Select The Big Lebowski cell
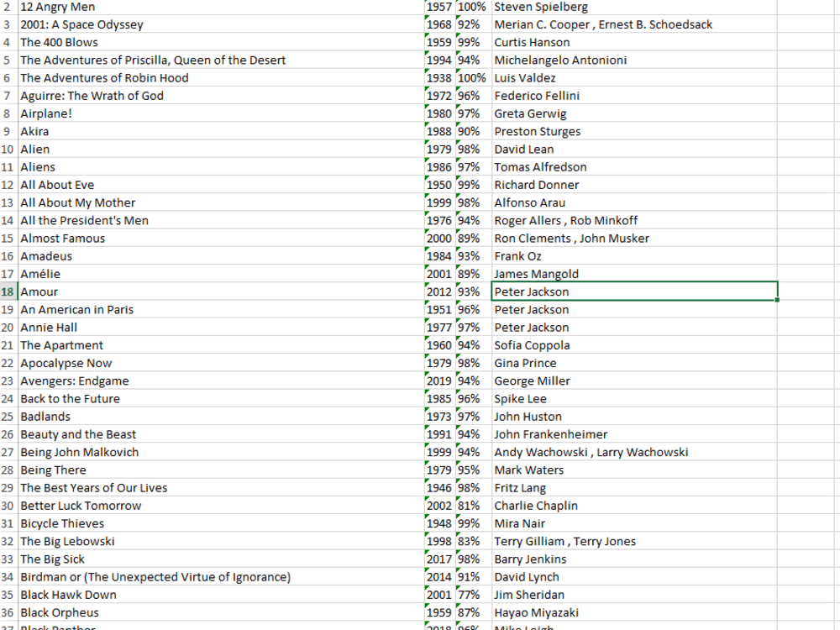 pos(221,540)
